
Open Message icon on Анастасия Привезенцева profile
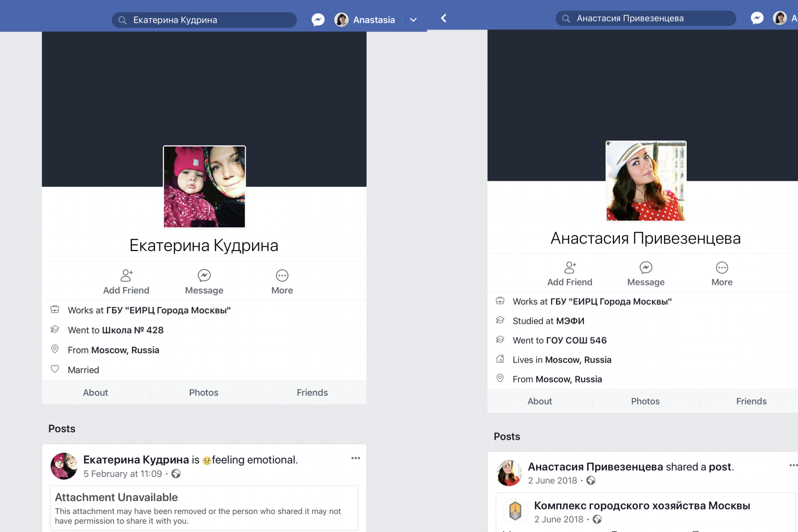point(646,267)
